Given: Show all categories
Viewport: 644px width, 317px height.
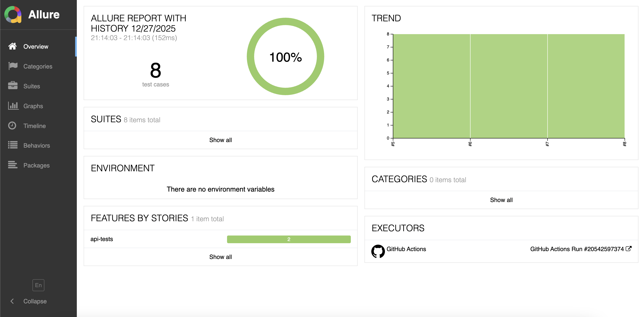Looking at the screenshot, I should click(x=501, y=200).
